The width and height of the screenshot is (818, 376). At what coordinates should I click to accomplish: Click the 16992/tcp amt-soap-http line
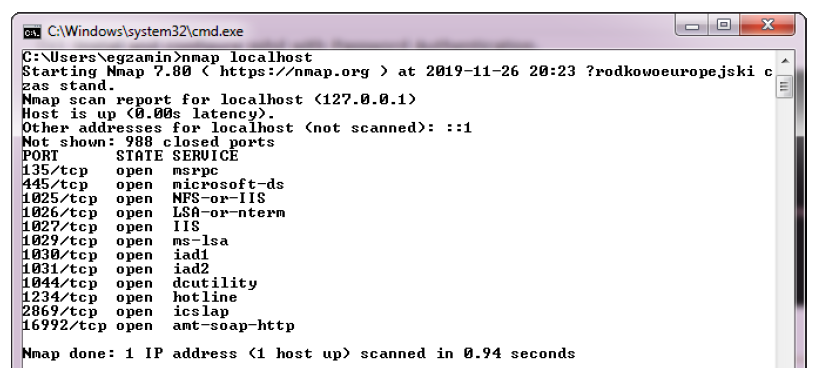coord(159,326)
